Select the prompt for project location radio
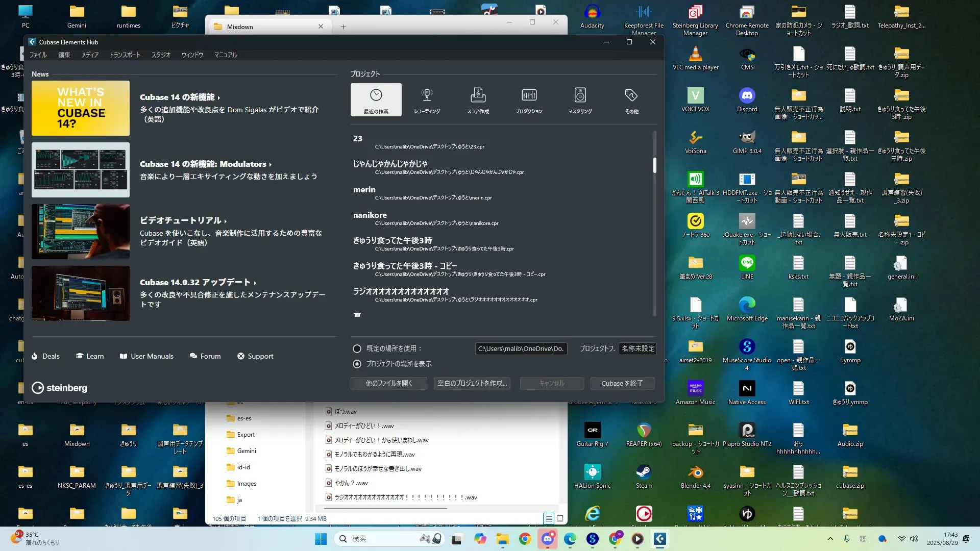The height and width of the screenshot is (551, 980). (x=357, y=364)
